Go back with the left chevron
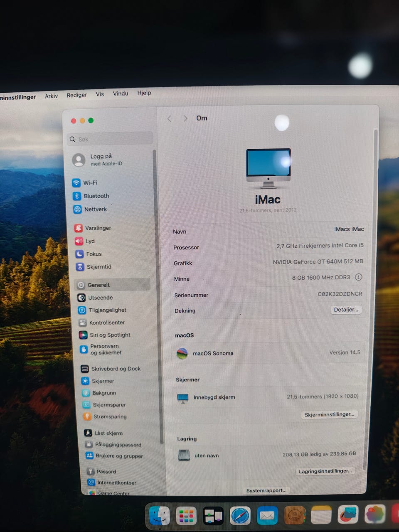 coord(169,119)
